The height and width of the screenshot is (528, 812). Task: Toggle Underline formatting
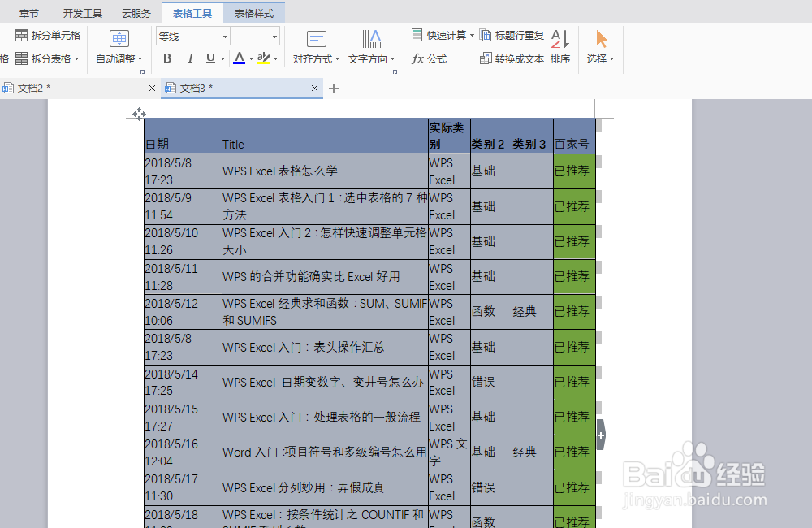[210, 58]
